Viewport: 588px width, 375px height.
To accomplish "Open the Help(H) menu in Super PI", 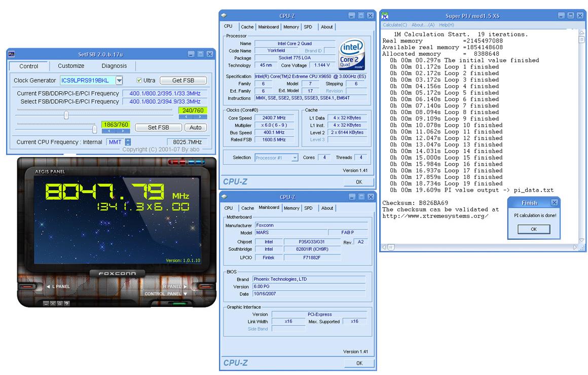I will [446, 25].
